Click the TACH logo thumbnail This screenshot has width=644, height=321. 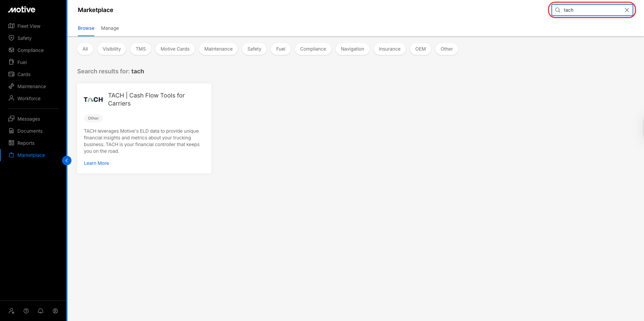pyautogui.click(x=93, y=100)
